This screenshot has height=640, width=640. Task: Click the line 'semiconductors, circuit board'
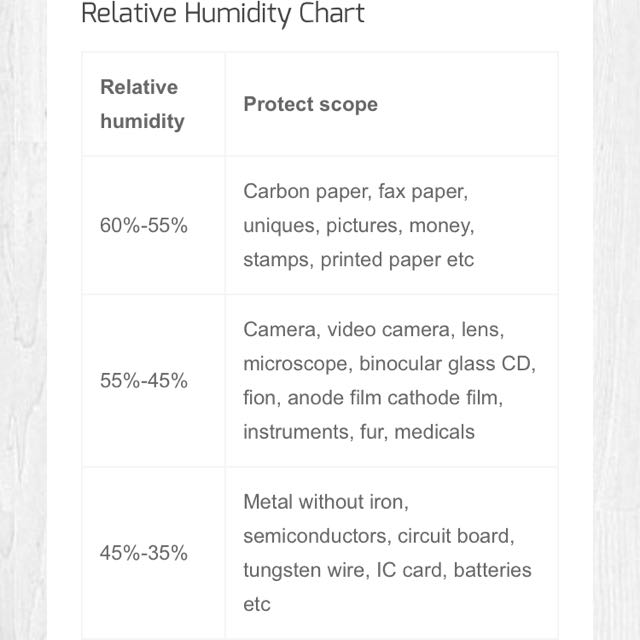click(x=378, y=536)
